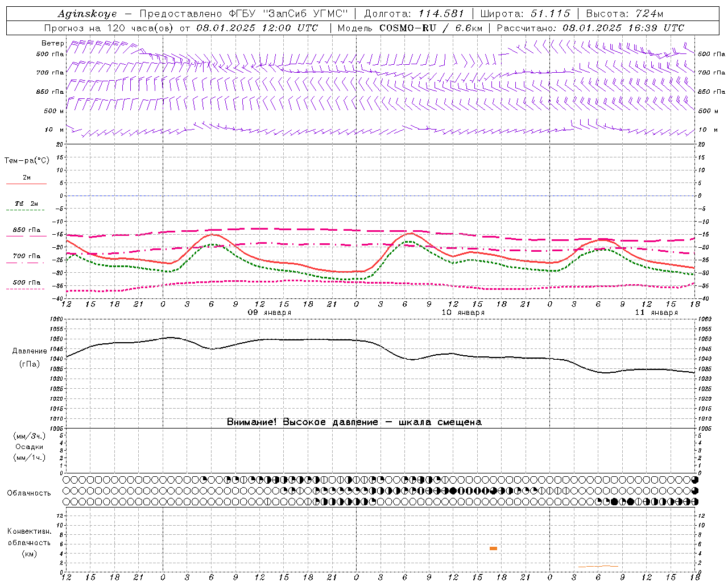Screen dimensions: 728x582
Task: Click the Облачность cloud cover label
Action: pyautogui.click(x=29, y=493)
